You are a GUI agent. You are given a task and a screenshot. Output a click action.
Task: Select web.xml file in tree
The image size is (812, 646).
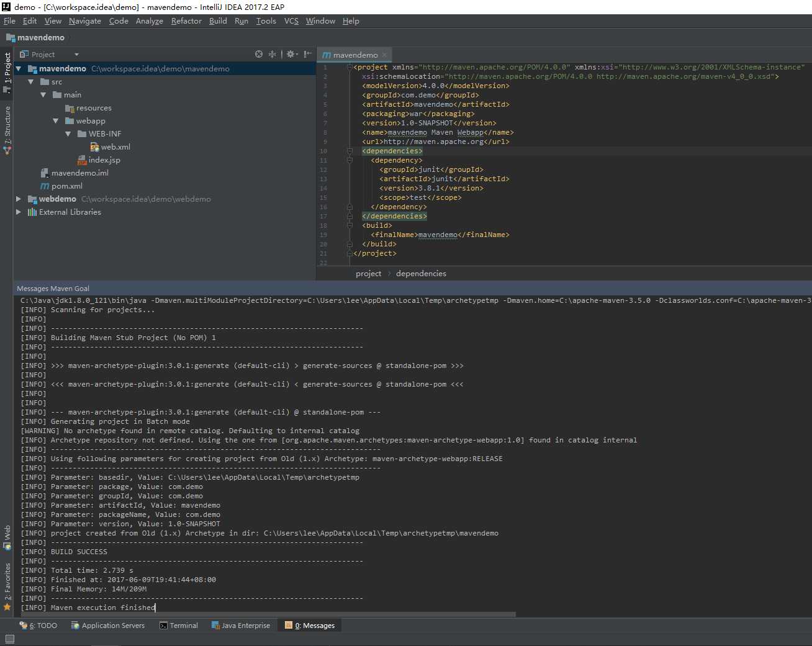pyautogui.click(x=110, y=147)
